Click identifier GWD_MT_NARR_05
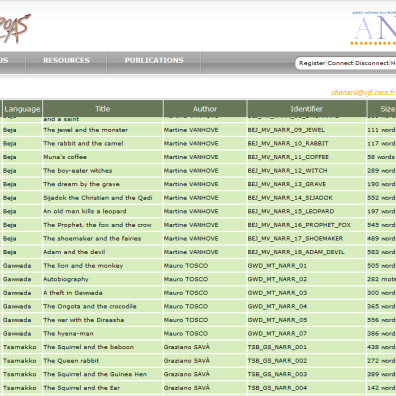The width and height of the screenshot is (396, 396). tap(277, 320)
